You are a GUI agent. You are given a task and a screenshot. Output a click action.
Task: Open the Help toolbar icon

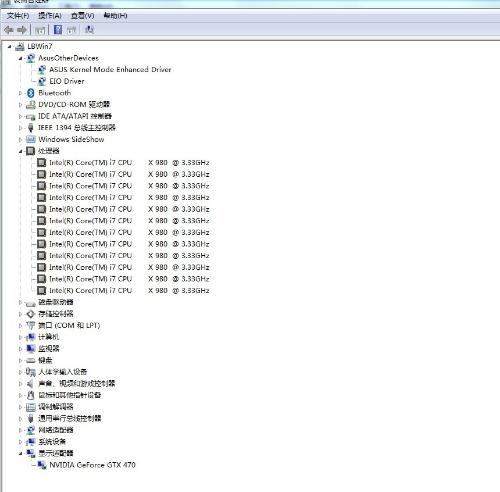pyautogui.click(x=58, y=30)
